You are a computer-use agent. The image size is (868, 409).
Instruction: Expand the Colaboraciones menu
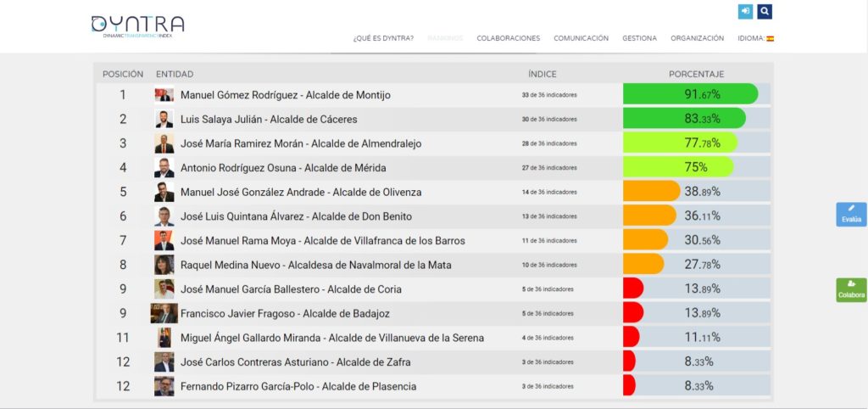(508, 38)
